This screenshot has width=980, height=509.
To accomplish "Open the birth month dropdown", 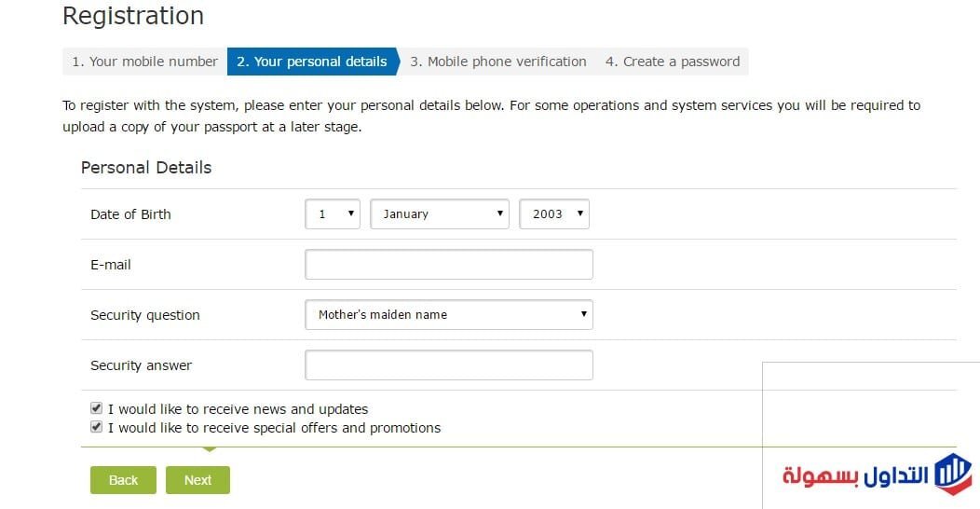I will click(x=440, y=214).
